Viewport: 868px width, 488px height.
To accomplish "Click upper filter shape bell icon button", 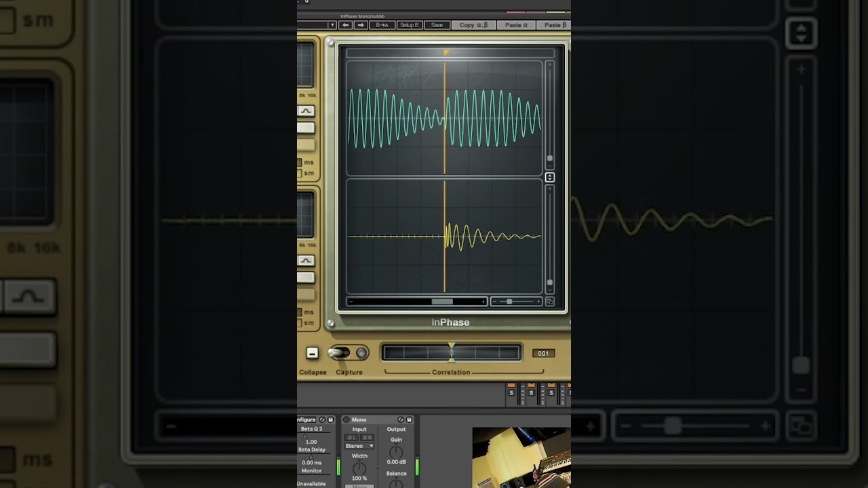I will coord(306,111).
